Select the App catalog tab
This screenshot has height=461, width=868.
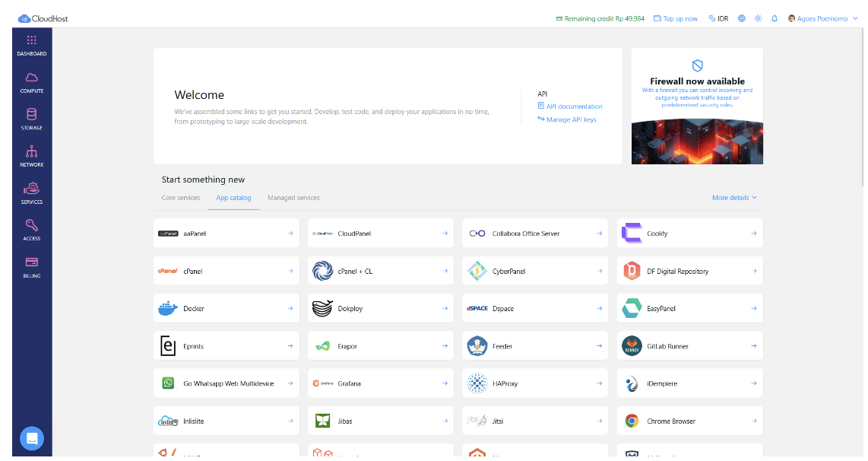click(x=233, y=198)
